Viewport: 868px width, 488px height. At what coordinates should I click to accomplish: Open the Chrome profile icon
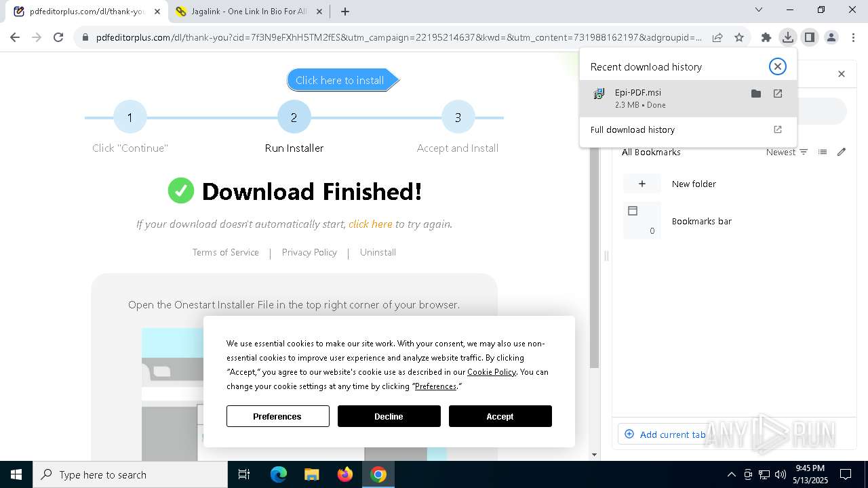point(831,37)
